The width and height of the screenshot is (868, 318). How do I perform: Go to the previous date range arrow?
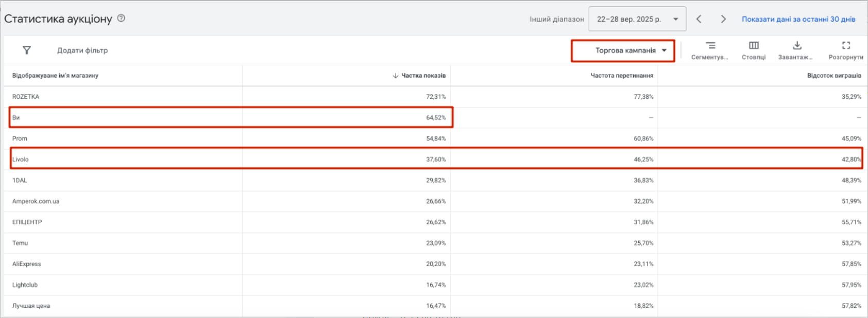(699, 19)
